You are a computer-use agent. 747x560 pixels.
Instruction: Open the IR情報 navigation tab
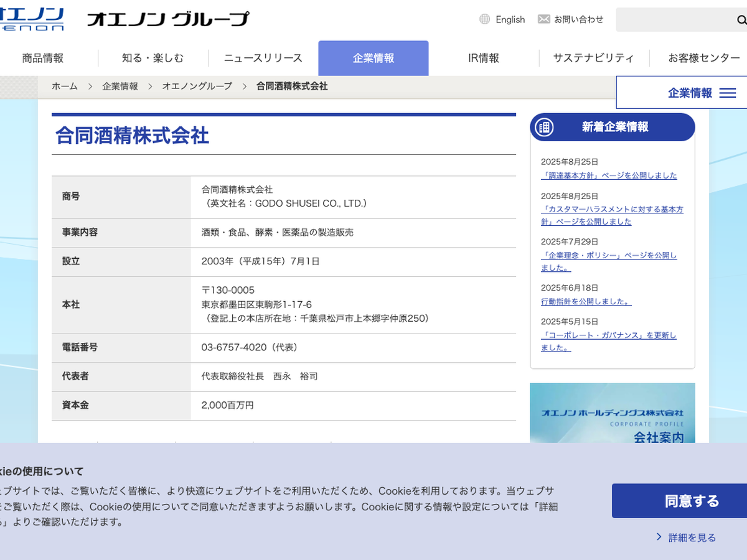(x=484, y=58)
